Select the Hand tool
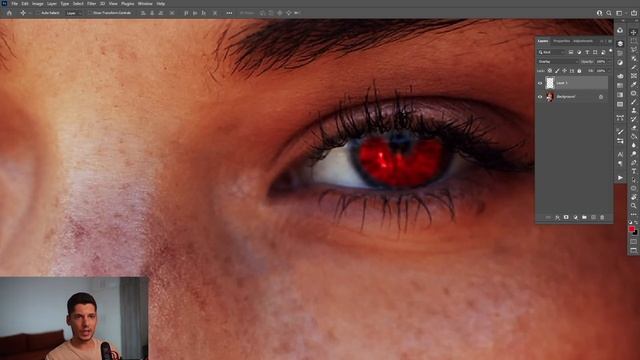The image size is (640, 360). tap(633, 197)
